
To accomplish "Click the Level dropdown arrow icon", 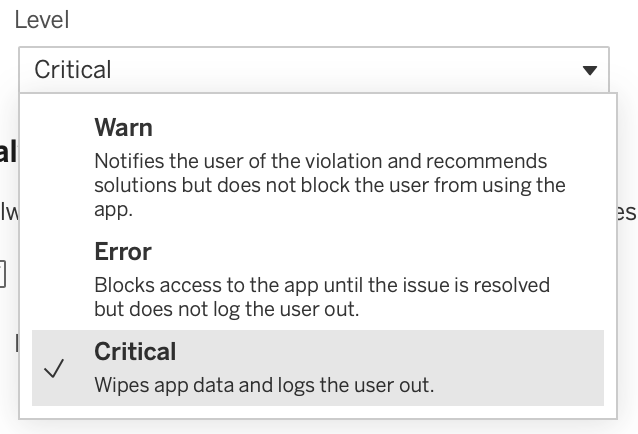I will click(590, 70).
